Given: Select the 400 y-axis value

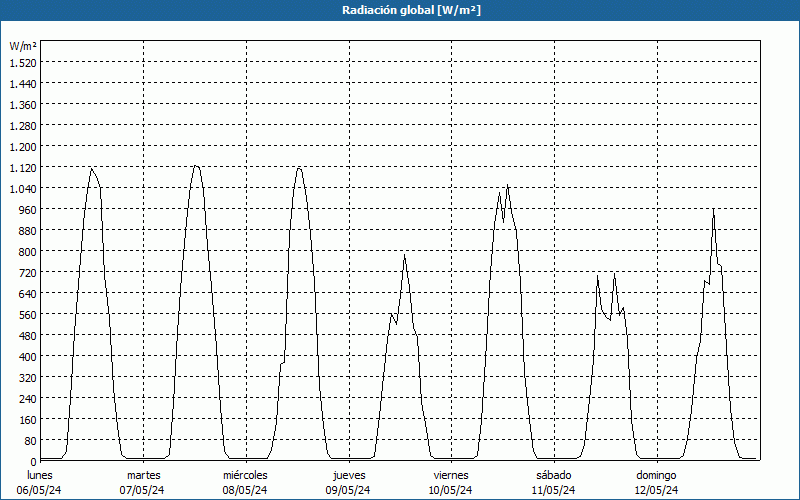Looking at the screenshot, I should [x=28, y=357].
